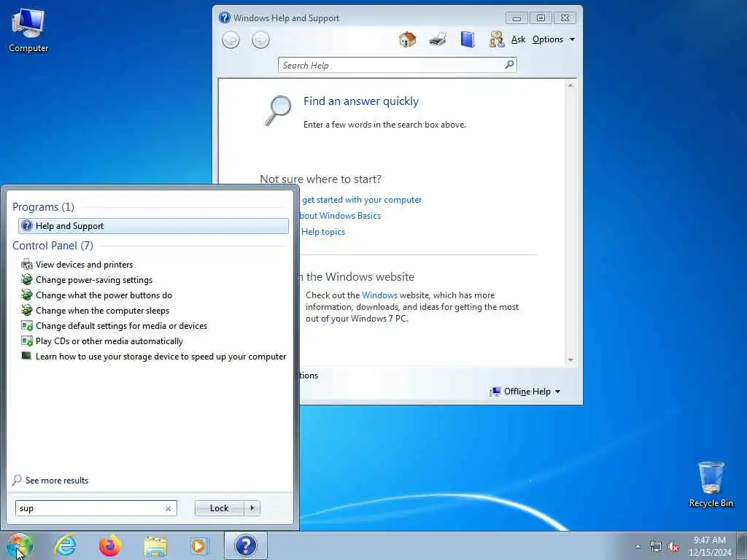Image resolution: width=747 pixels, height=560 pixels.
Task: Click the Programs (1) group header
Action: [43, 206]
